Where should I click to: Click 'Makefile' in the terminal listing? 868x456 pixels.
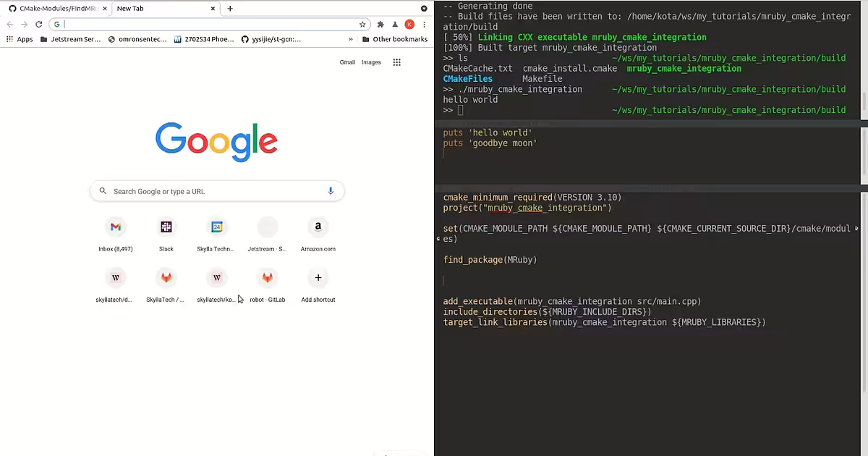click(x=542, y=79)
